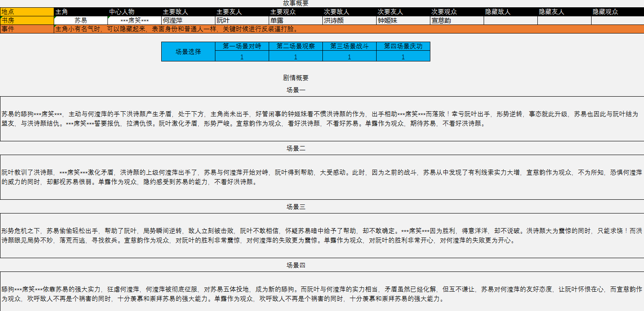Click the event description text row
This screenshot has height=311, width=644.
coord(349,29)
